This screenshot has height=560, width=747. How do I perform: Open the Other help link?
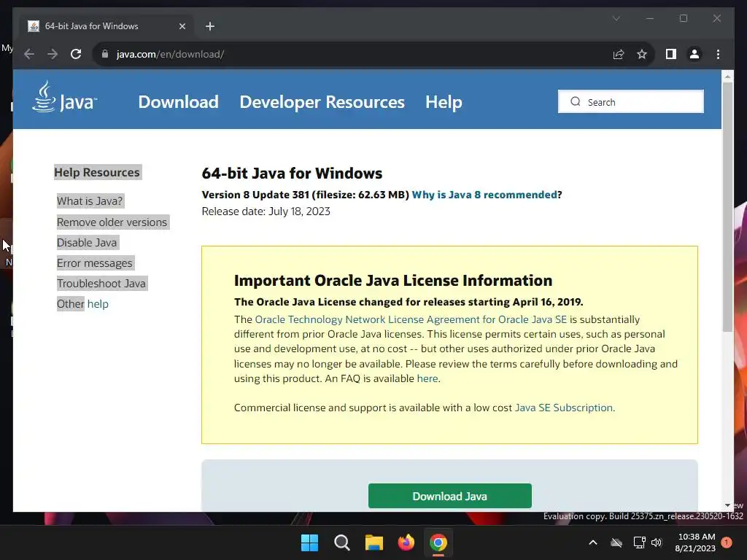click(82, 304)
